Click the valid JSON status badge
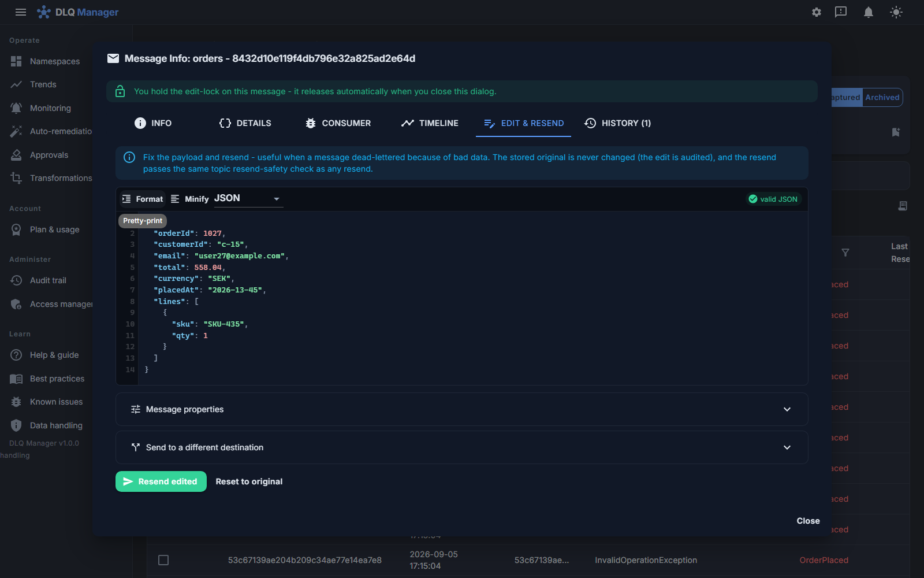924x578 pixels. (773, 199)
